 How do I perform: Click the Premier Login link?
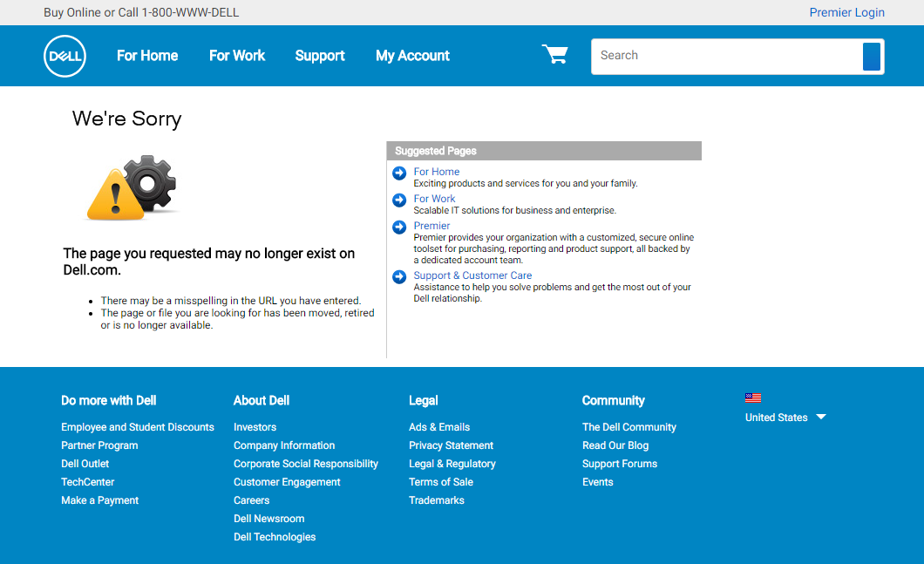click(x=846, y=12)
